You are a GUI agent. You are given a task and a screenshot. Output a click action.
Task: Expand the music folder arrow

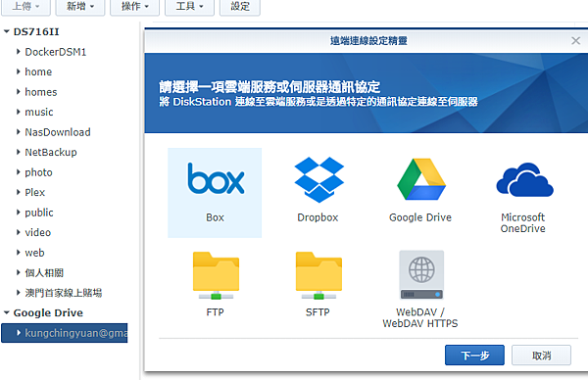pyautogui.click(x=18, y=112)
